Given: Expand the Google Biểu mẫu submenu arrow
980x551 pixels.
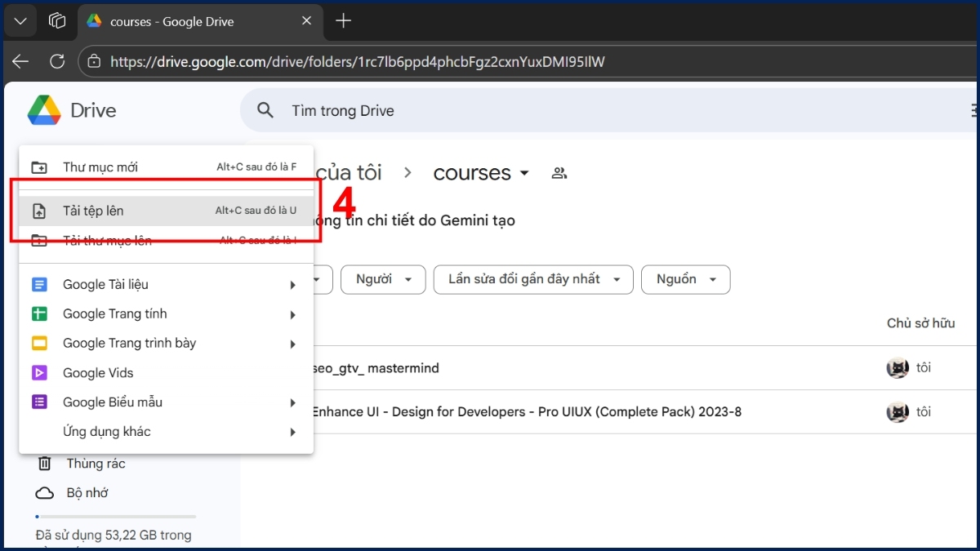Looking at the screenshot, I should [x=292, y=402].
